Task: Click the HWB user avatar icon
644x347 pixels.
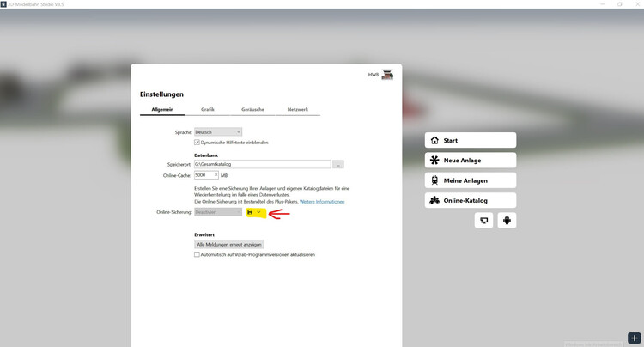Action: pos(387,75)
